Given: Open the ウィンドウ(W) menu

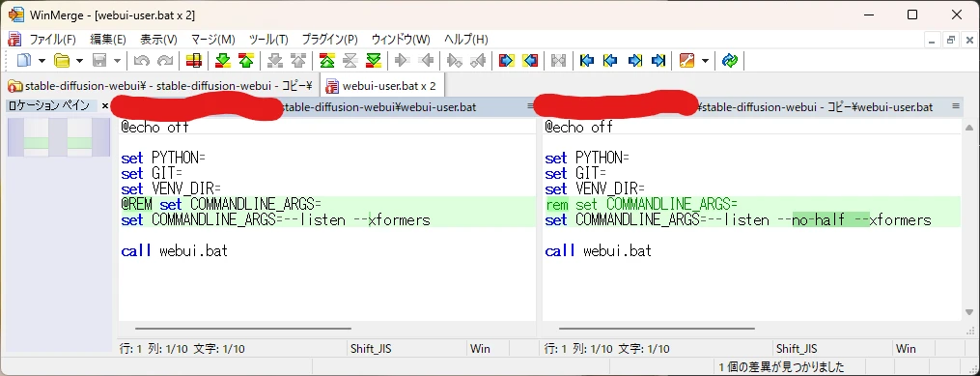Looking at the screenshot, I should coord(401,39).
